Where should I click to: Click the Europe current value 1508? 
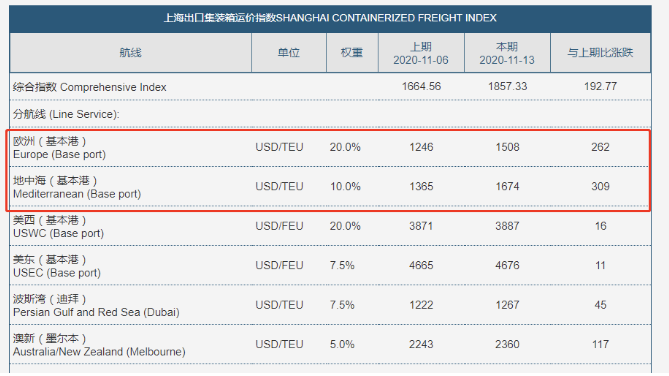(x=507, y=147)
